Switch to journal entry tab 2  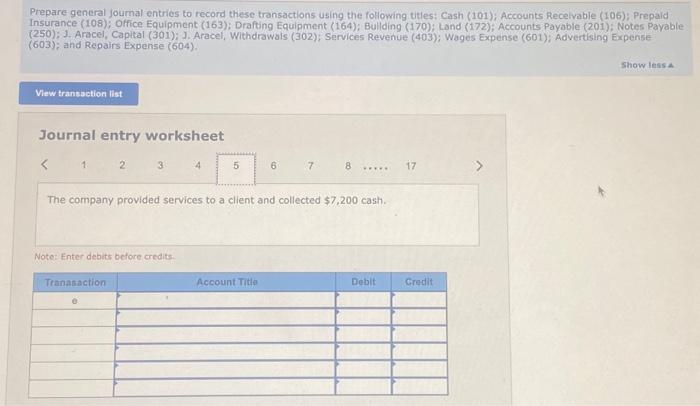122,165
